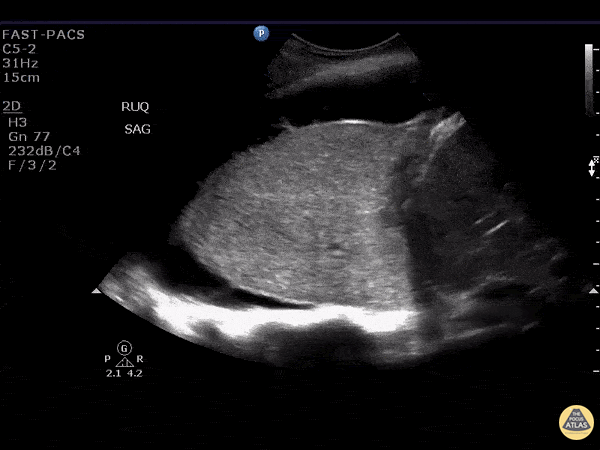Click the RUQ annotation label
600x450 pixels.
pos(135,107)
